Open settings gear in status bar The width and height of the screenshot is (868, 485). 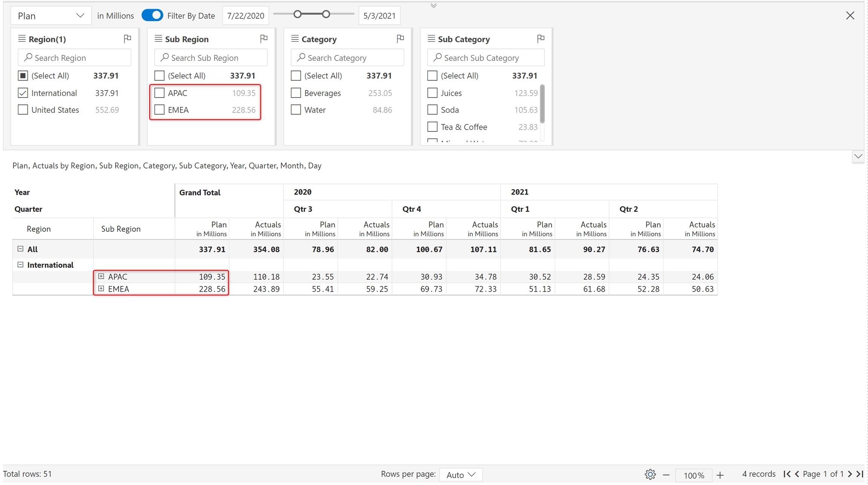tap(650, 474)
